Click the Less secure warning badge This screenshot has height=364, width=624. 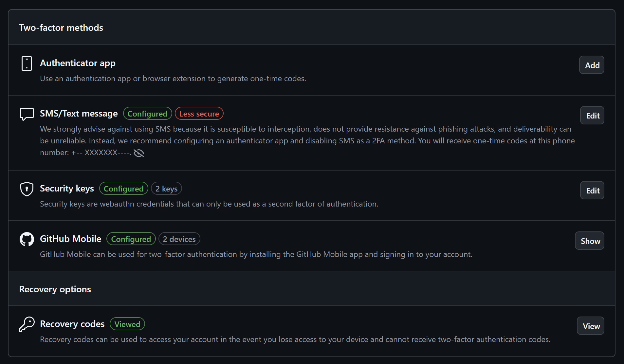[x=199, y=113]
